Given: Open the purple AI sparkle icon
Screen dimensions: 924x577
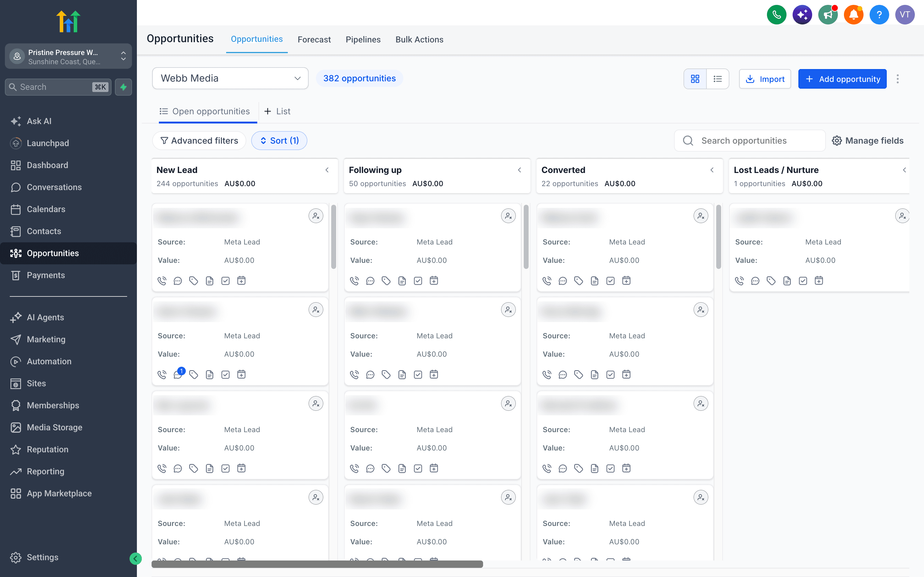Looking at the screenshot, I should click(802, 14).
